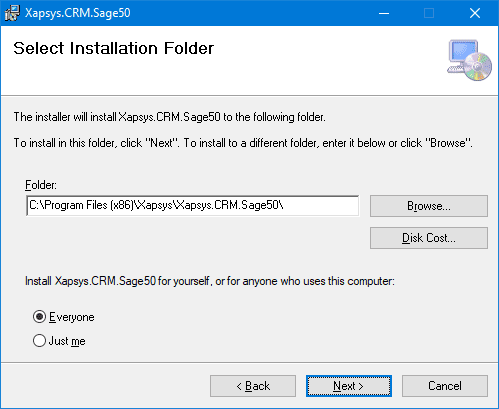Screen dimensions: 499x409
Task: Click inside the Folder path text box
Action: pos(193,206)
